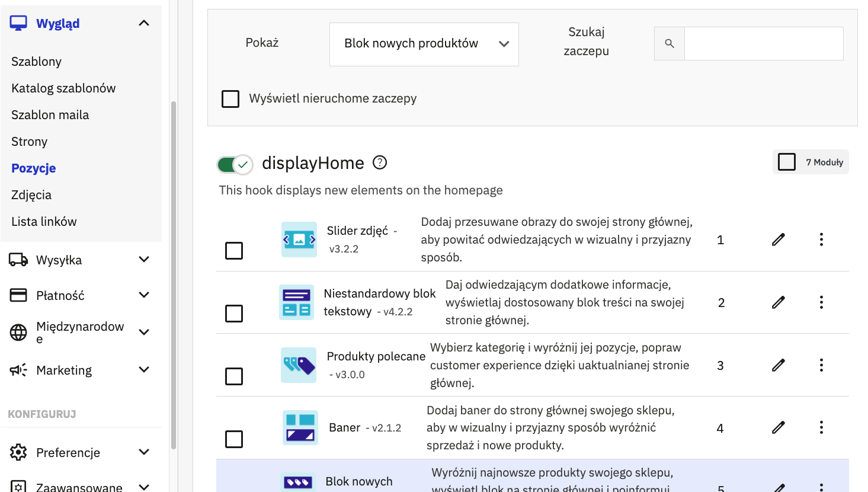Click the Międzynarodowe globe icon
868x492 pixels.
coord(18,333)
